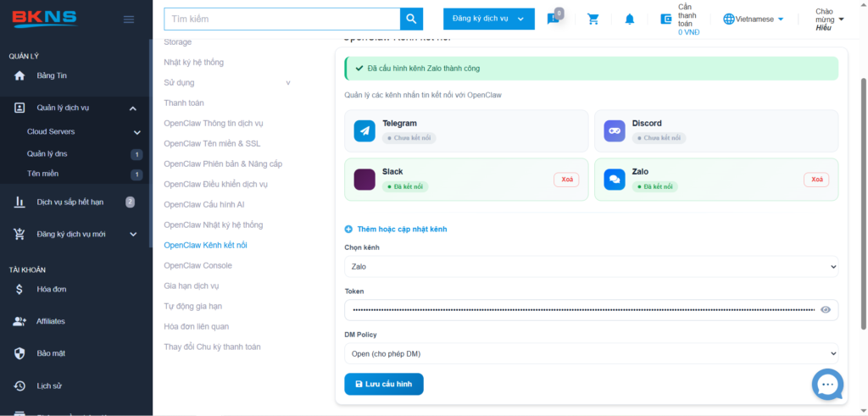The image size is (868, 416).
Task: Open the Vietnamese language selector
Action: pos(754,19)
